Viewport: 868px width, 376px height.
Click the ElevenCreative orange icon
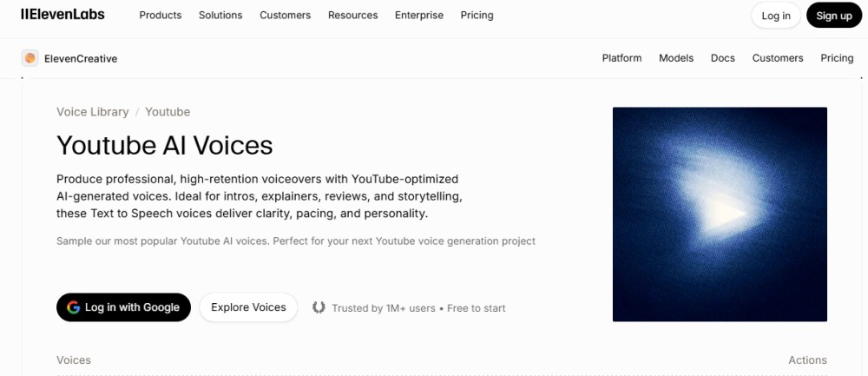coord(30,58)
